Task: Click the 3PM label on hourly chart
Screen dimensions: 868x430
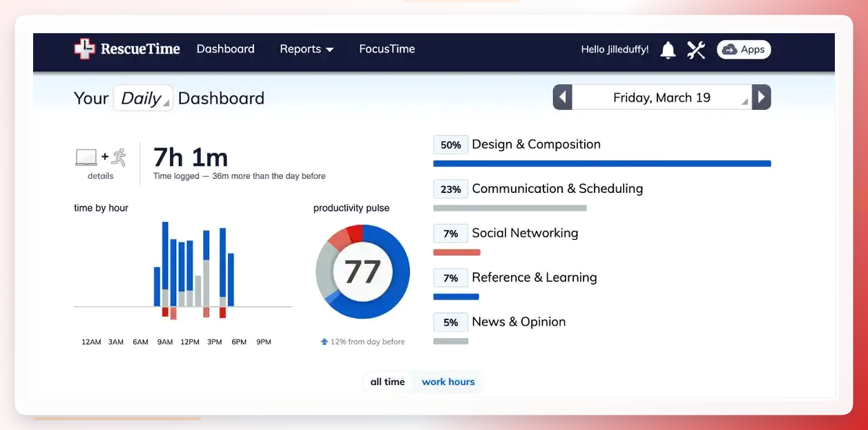Action: 214,342
